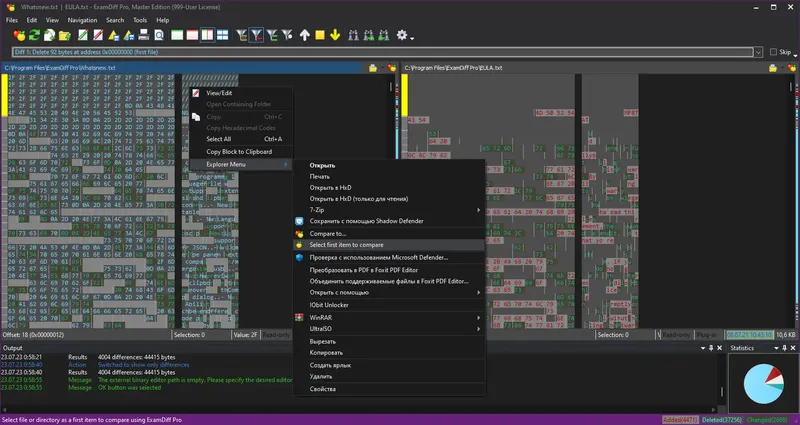The width and height of the screenshot is (800, 425).
Task: Click the yellow square current-difference icon
Action: tap(320, 35)
